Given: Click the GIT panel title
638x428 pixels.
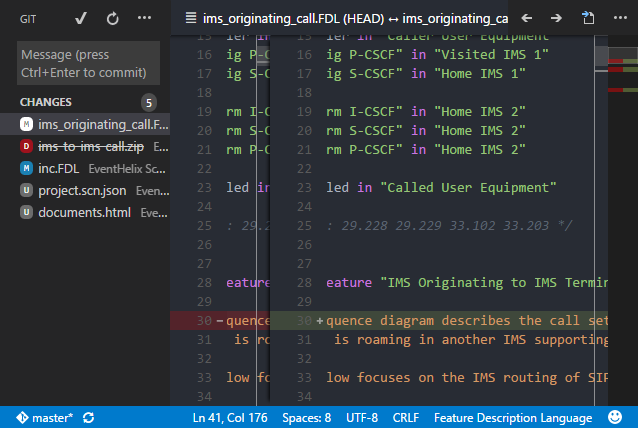Looking at the screenshot, I should [x=28, y=19].
